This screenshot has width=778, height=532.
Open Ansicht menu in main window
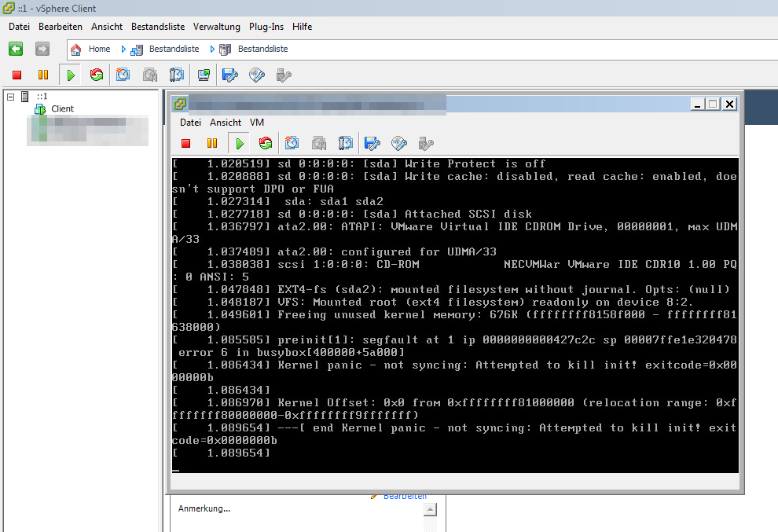[107, 27]
